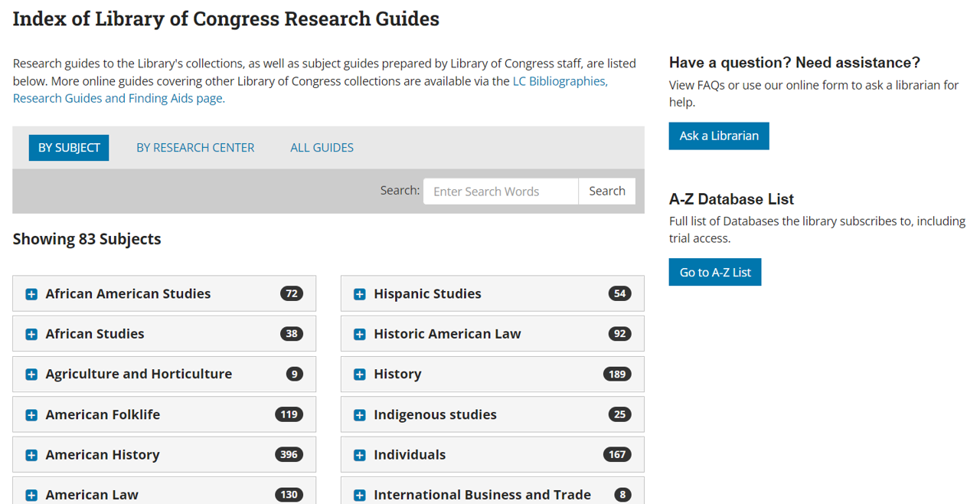Click the Go to A-Z List button
This screenshot has width=980, height=504.
point(715,272)
